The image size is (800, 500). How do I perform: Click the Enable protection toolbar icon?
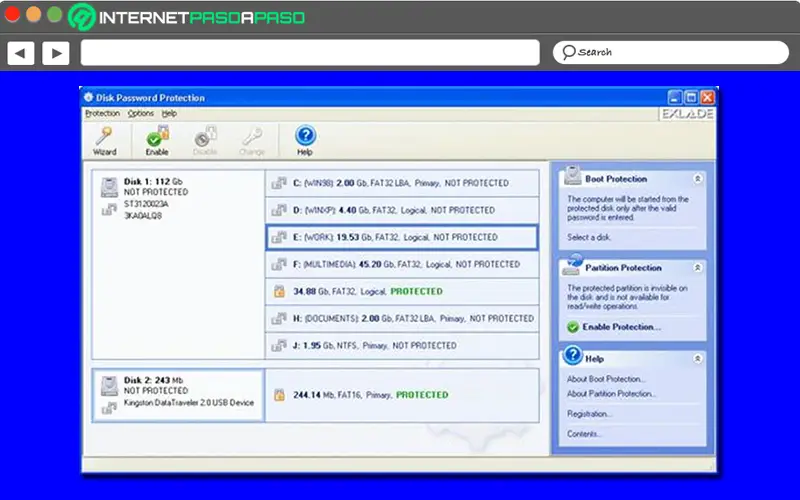point(157,141)
